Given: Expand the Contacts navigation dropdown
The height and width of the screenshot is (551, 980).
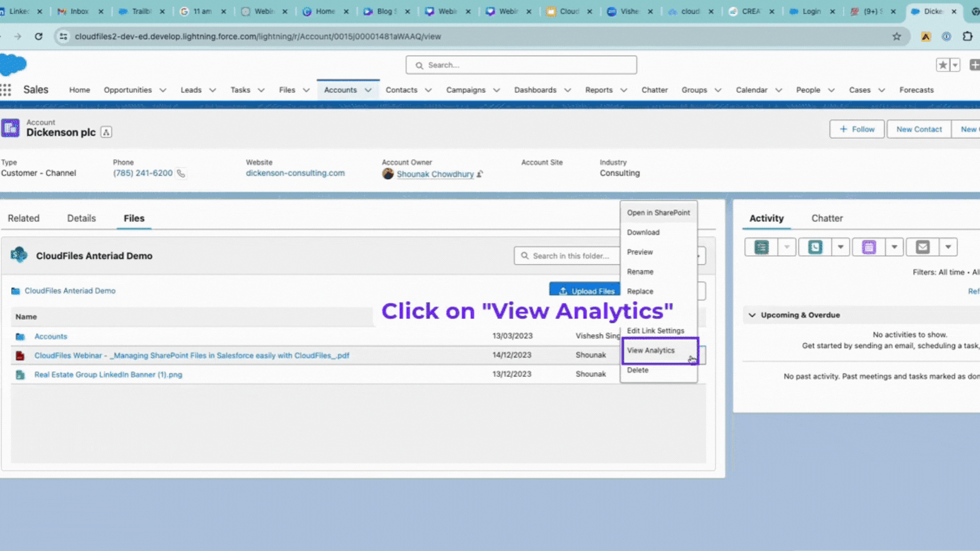Looking at the screenshot, I should (x=428, y=89).
